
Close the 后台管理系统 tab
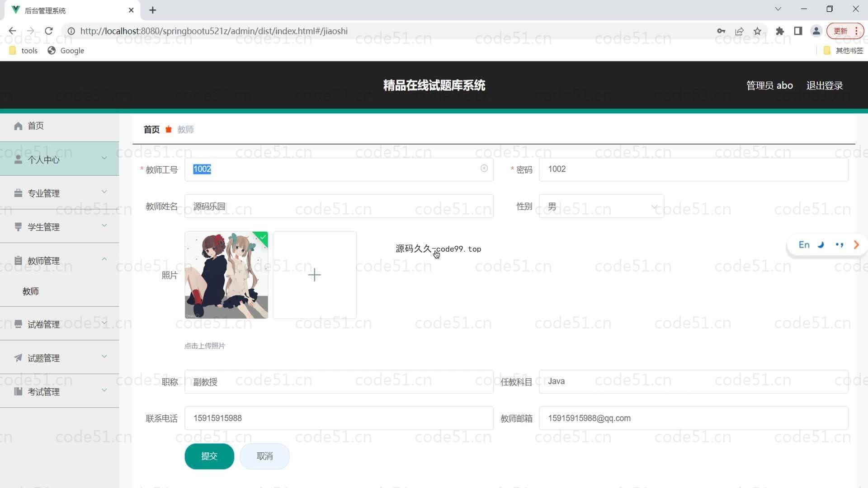[x=131, y=10]
